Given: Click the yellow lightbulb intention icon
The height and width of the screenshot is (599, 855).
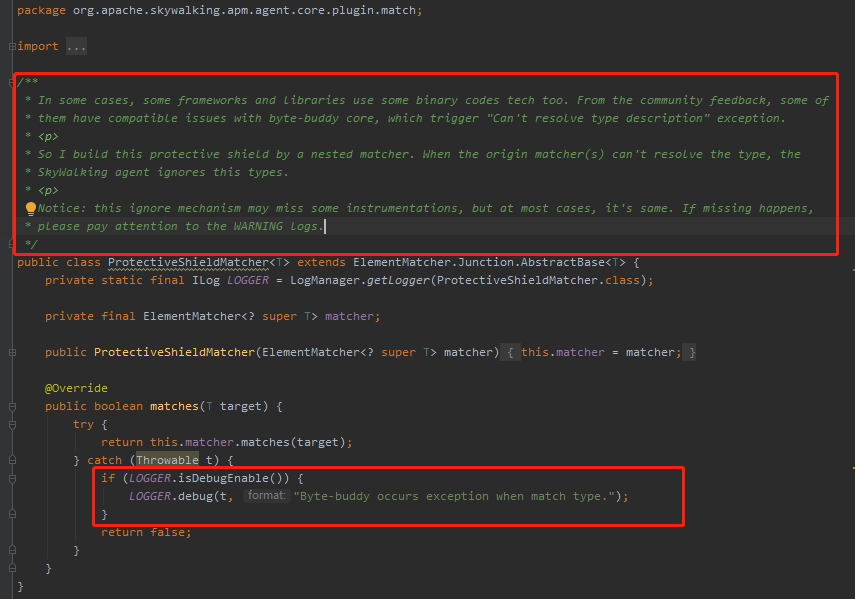Looking at the screenshot, I should pyautogui.click(x=31, y=208).
